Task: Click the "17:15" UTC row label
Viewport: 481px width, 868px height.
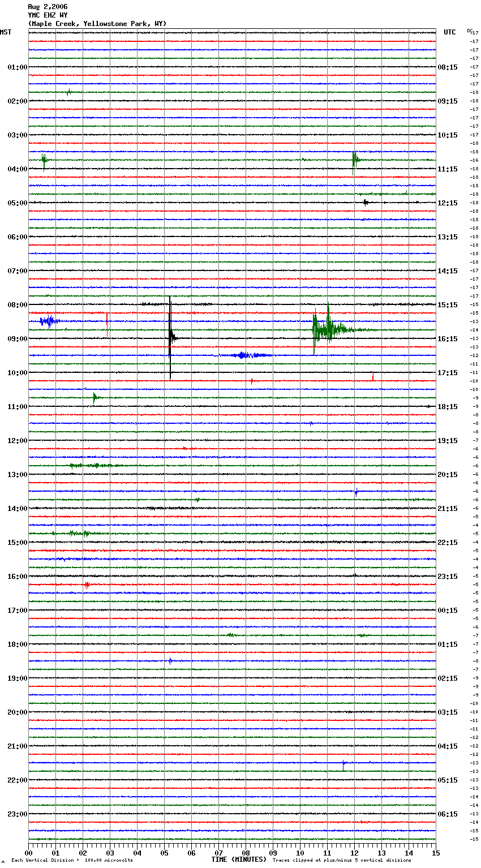Action: tap(448, 373)
